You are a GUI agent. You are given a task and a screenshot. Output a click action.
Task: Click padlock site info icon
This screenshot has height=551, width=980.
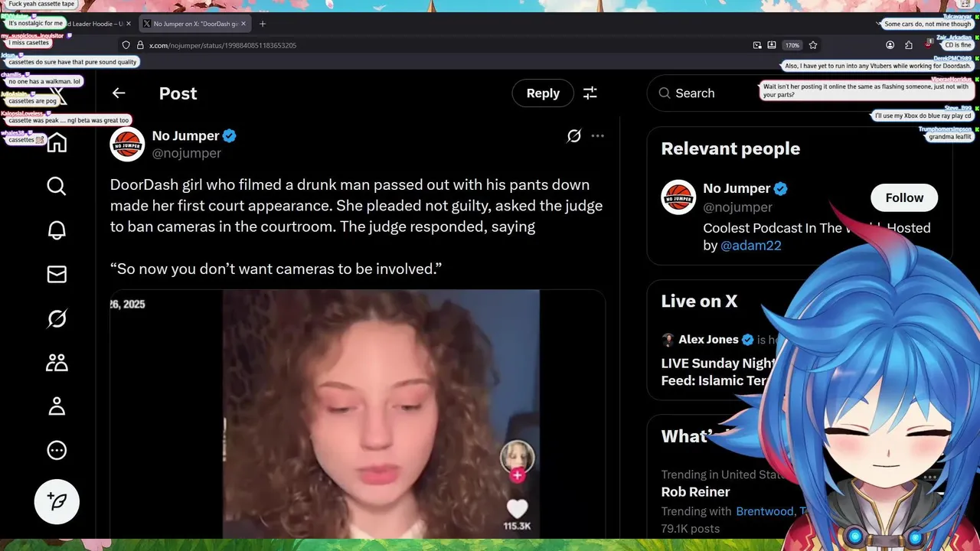(140, 45)
